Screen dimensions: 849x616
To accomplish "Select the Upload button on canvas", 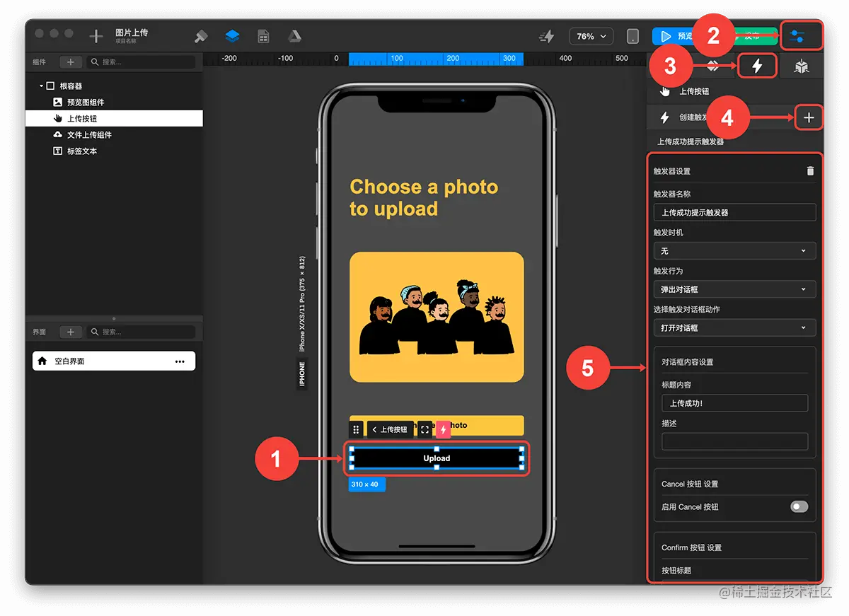I will (437, 458).
